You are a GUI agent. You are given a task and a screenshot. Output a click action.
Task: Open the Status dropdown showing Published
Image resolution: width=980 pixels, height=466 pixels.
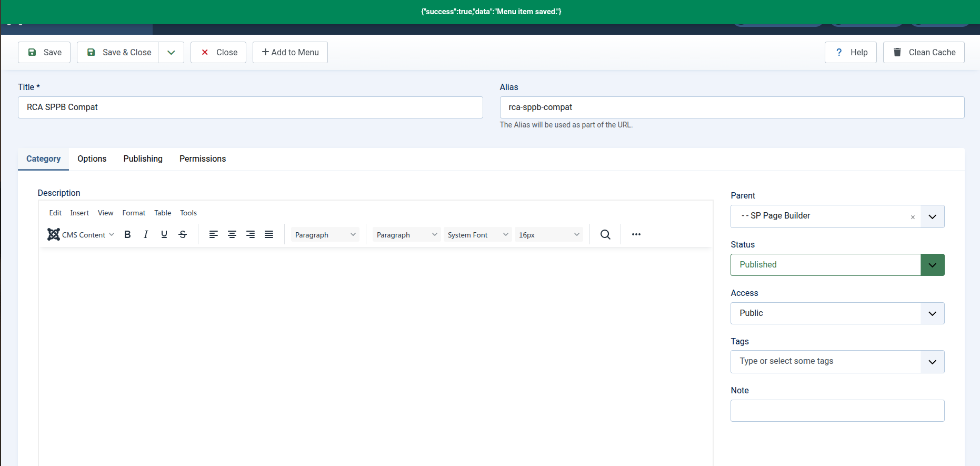click(837, 265)
